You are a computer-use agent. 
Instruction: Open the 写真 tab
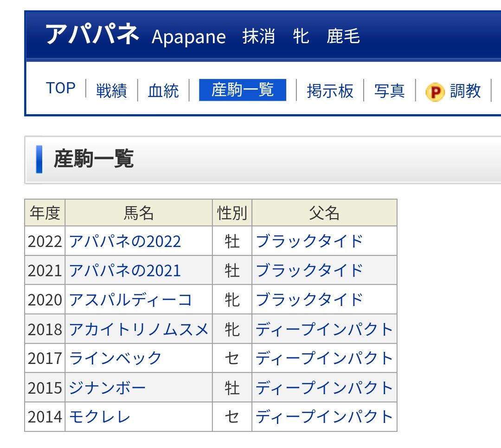[390, 91]
